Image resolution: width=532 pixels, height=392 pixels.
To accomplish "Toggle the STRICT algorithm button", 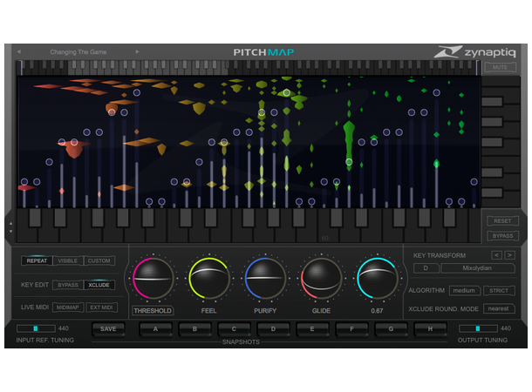I will (499, 291).
